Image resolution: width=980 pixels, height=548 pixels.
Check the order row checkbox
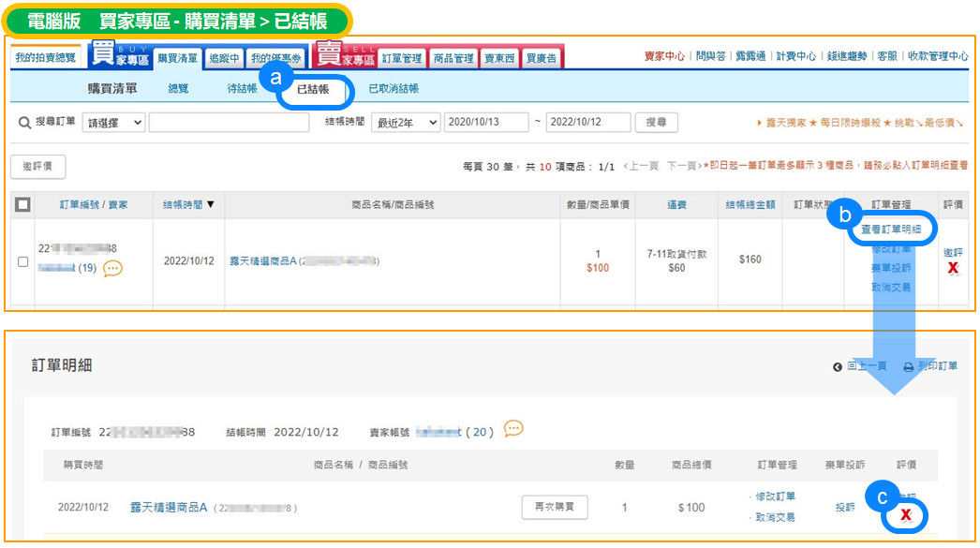23,261
